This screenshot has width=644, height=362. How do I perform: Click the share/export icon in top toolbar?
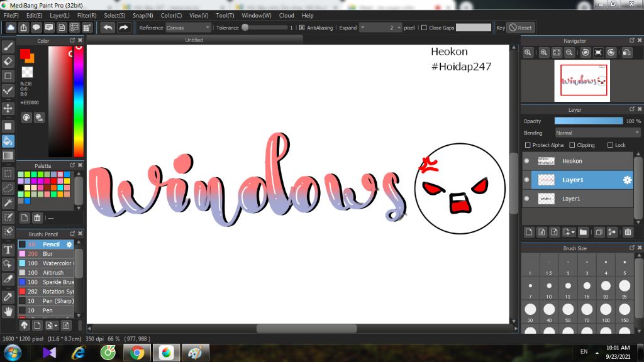tap(23, 28)
